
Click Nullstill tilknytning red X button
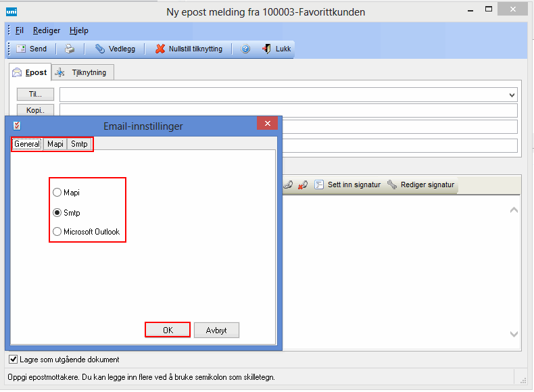coord(189,49)
